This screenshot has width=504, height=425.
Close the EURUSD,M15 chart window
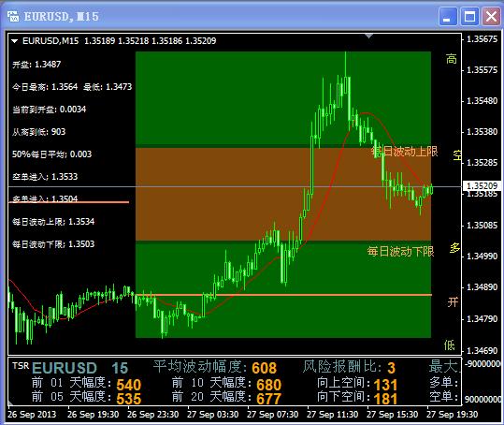point(491,16)
